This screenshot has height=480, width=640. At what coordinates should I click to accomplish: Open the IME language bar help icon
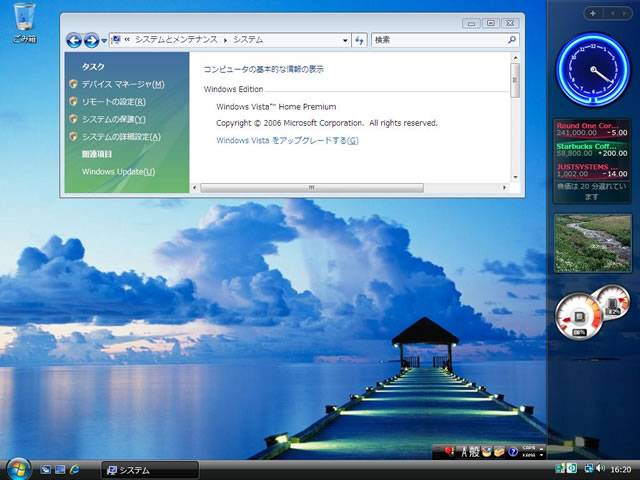pos(513,452)
